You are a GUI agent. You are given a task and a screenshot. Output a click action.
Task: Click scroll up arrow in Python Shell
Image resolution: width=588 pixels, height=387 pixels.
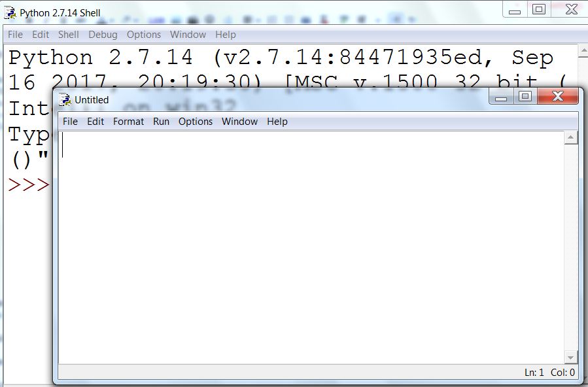click(x=583, y=51)
